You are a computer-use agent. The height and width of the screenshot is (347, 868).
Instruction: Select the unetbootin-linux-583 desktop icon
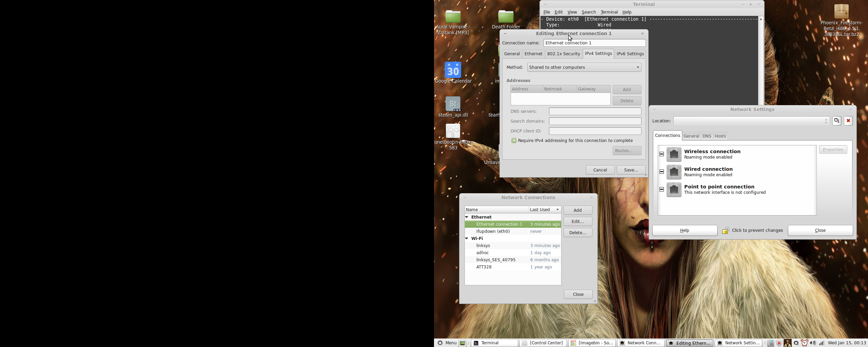tap(453, 131)
